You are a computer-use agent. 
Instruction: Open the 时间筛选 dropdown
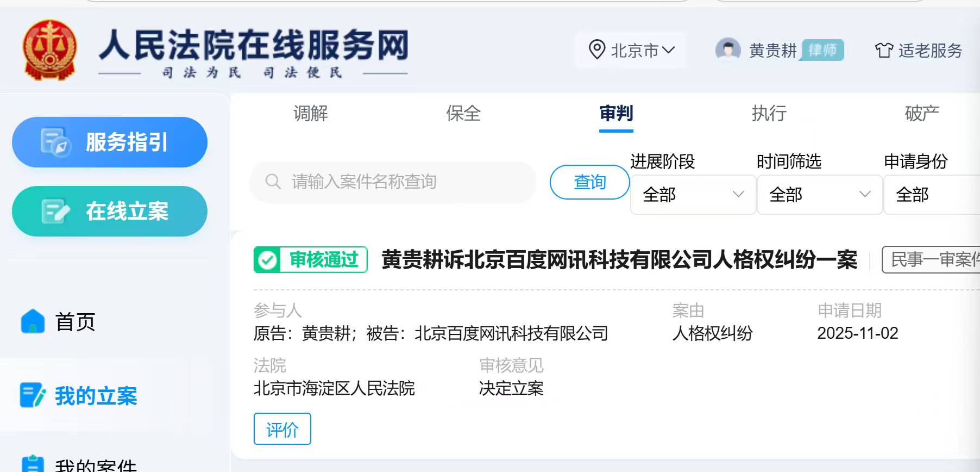pos(819,195)
